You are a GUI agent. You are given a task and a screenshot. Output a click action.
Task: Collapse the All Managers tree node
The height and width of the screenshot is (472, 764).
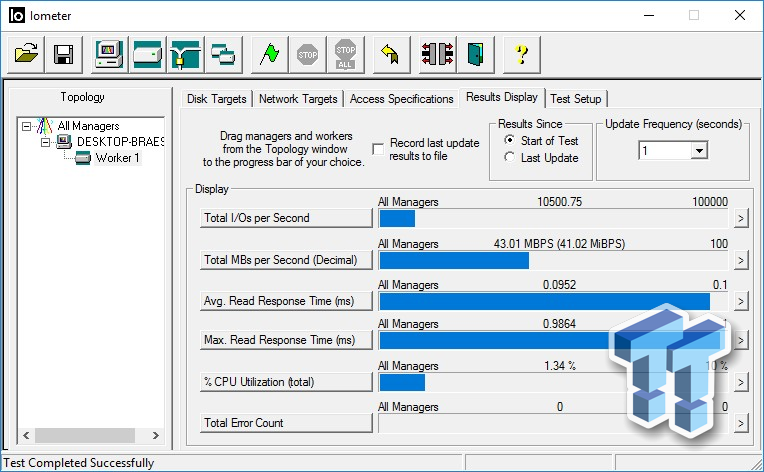click(x=26, y=126)
